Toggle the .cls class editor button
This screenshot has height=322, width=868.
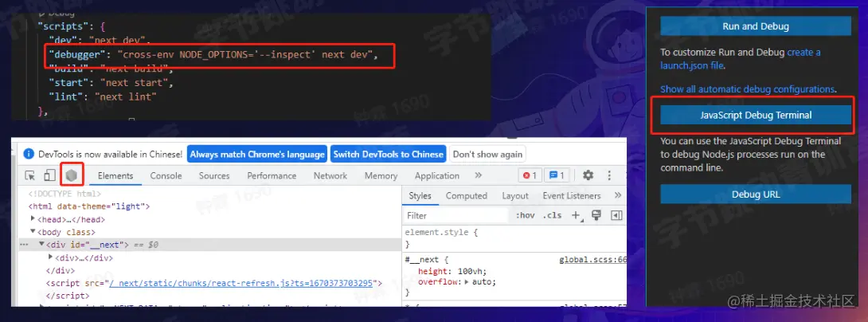[552, 215]
